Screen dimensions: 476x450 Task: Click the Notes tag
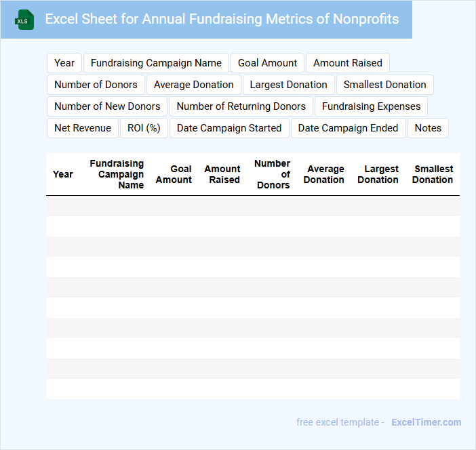tap(428, 128)
